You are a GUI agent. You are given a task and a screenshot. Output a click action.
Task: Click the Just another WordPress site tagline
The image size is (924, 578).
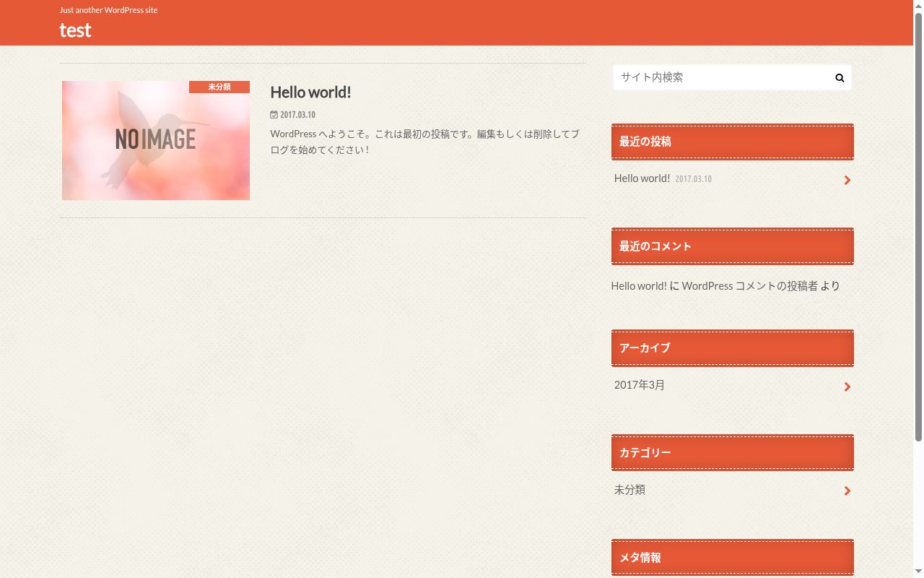click(108, 10)
